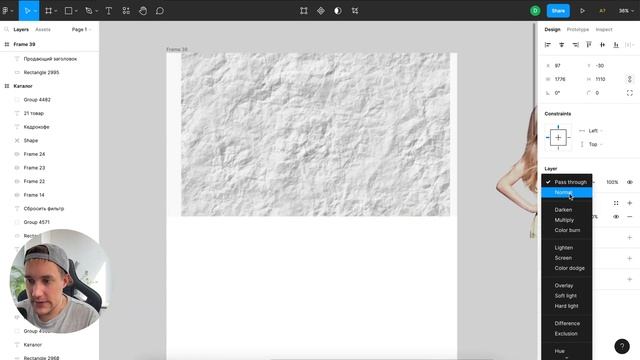The image size is (640, 360).
Task: Choose Difference blend mode
Action: pyautogui.click(x=567, y=323)
